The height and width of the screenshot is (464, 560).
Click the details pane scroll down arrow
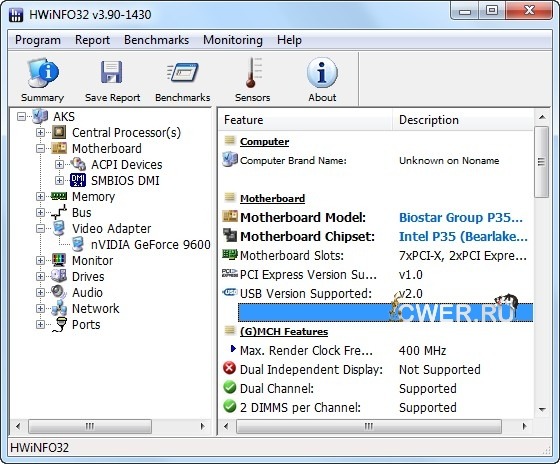542,409
